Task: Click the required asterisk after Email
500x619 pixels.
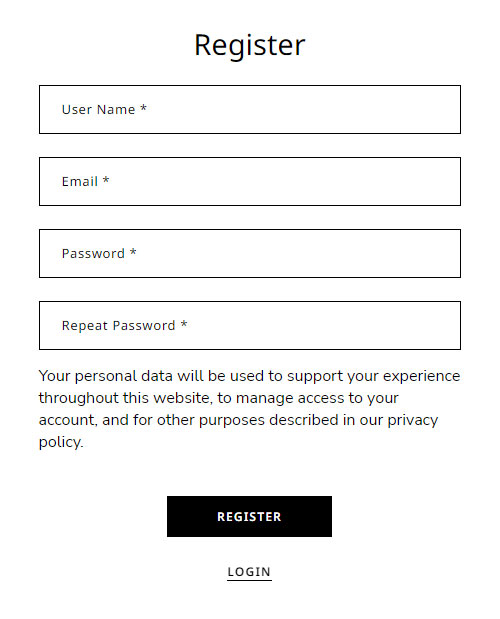Action: tap(106, 180)
